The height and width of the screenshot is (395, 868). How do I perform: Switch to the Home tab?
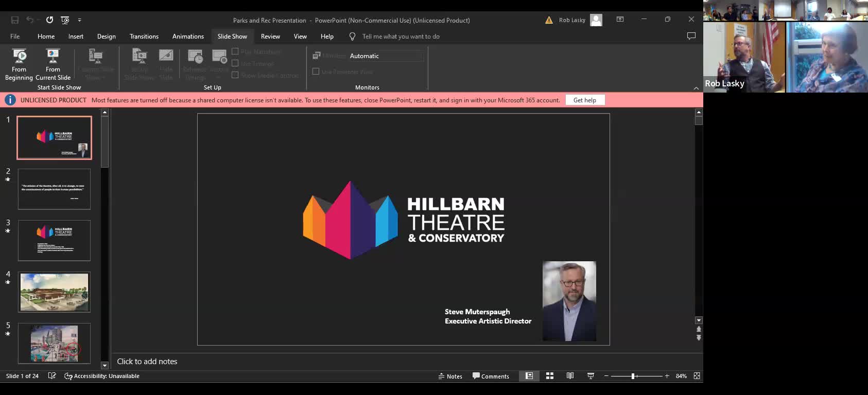[x=46, y=37]
